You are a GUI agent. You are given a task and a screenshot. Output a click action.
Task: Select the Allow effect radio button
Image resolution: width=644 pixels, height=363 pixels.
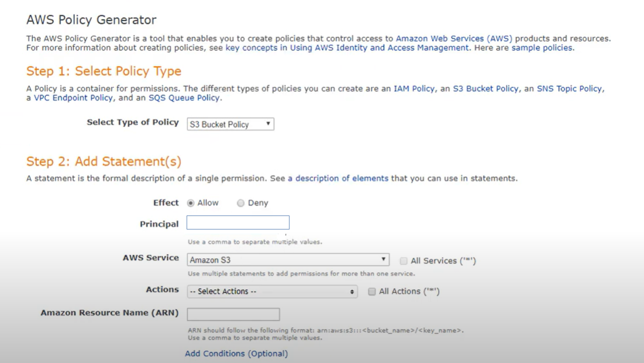pyautogui.click(x=191, y=203)
